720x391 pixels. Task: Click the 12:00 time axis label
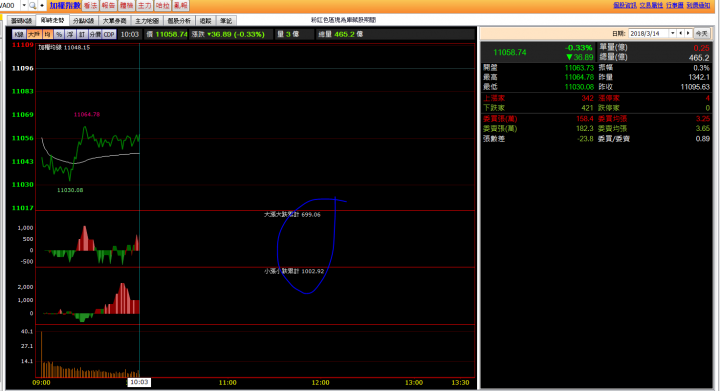coord(321,382)
